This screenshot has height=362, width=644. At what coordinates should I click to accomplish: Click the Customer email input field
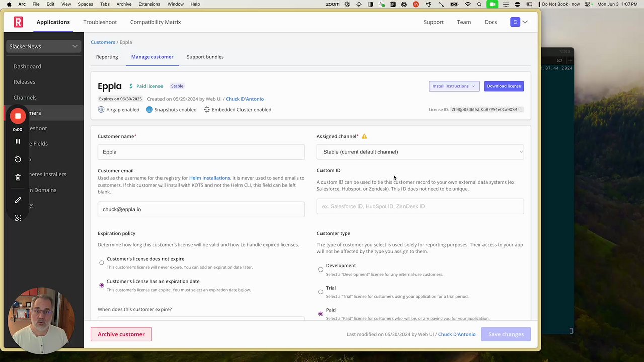coord(201,209)
